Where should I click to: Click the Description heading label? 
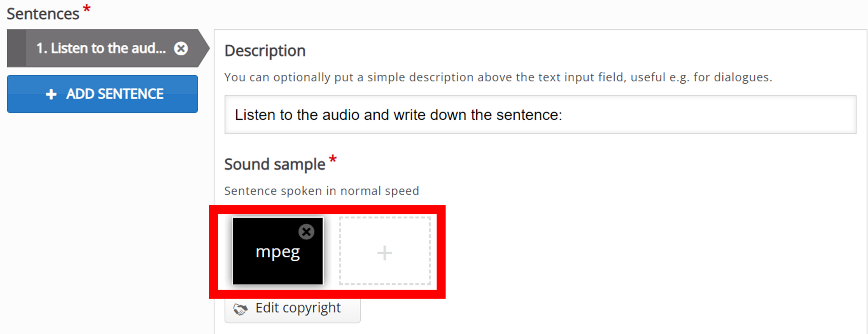tap(265, 51)
